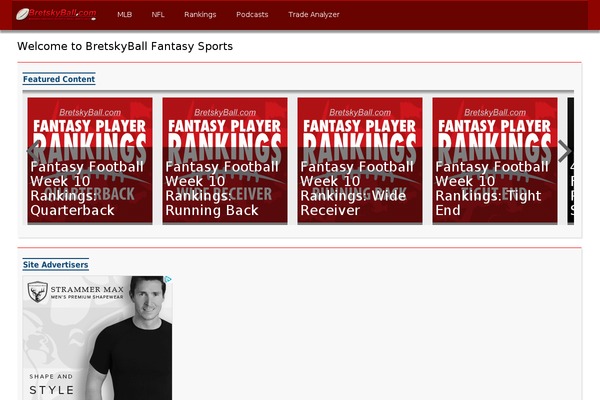The image size is (600, 400).
Task: Go to the Podcasts page
Action: pos(252,15)
